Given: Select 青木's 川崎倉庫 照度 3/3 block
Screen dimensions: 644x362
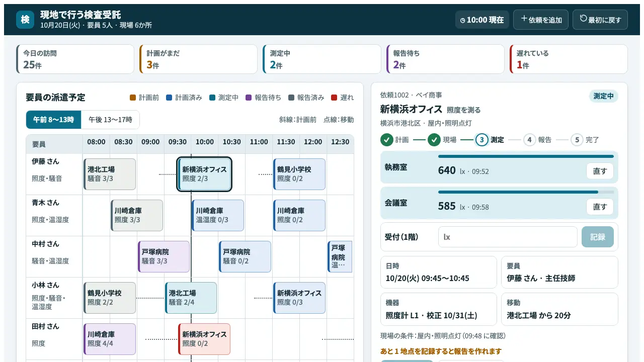Looking at the screenshot, I should click(x=137, y=216).
